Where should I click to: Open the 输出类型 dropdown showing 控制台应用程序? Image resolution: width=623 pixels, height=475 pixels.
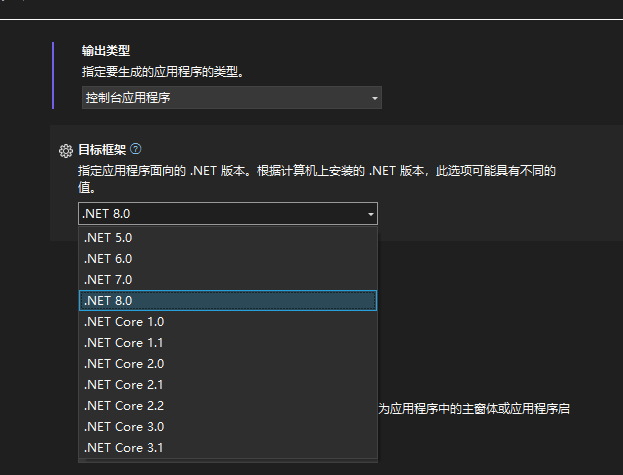(x=232, y=97)
